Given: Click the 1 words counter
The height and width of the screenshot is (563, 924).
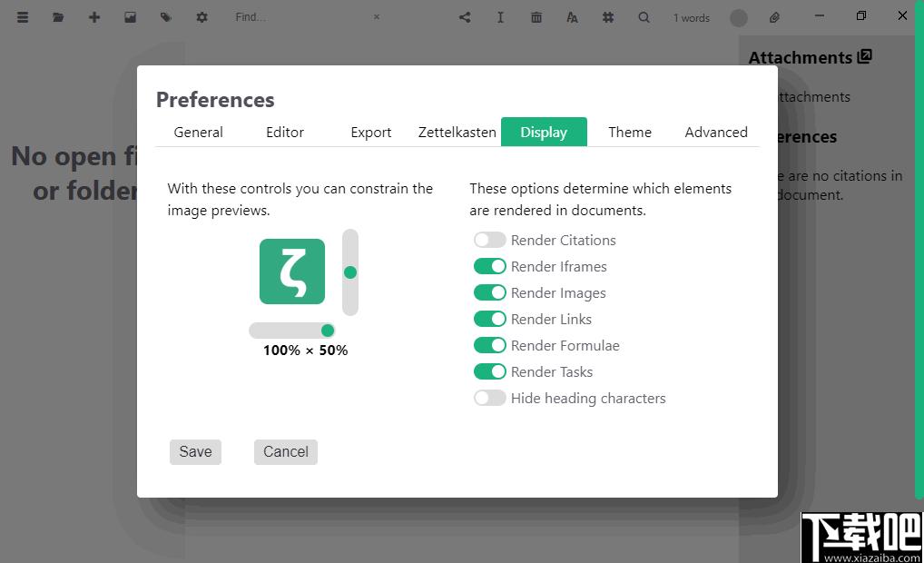Looking at the screenshot, I should tap(692, 17).
